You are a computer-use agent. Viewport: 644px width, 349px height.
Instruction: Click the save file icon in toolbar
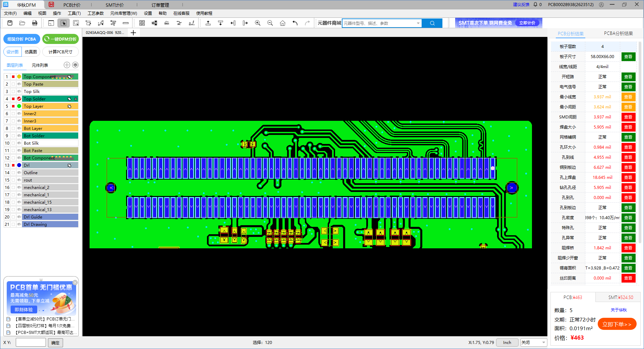[10, 23]
